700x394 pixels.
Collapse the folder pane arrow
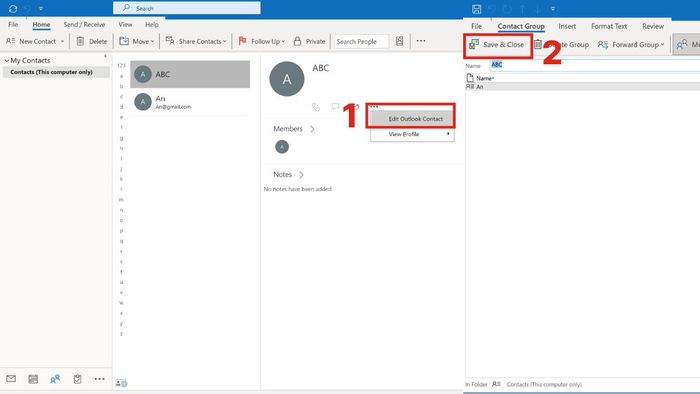click(105, 56)
